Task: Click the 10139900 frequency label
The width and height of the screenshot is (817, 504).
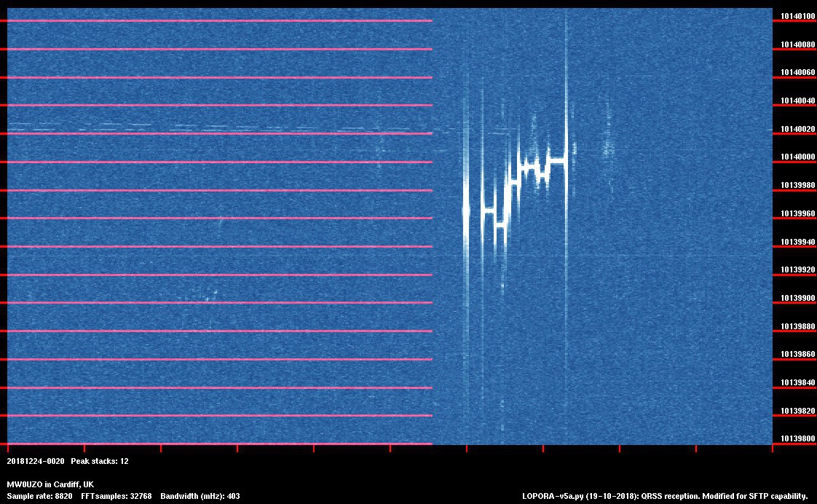Action: (797, 298)
